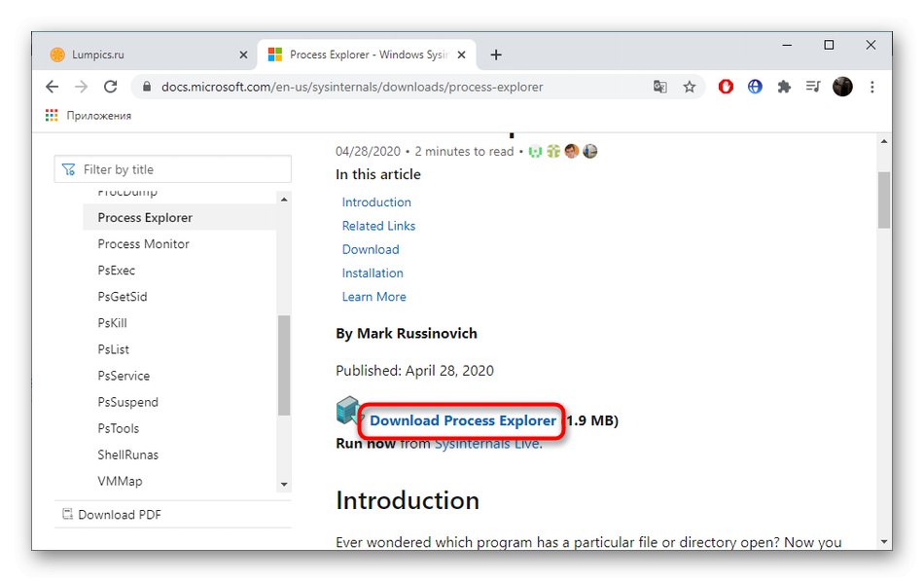Click the Download PDF button

(x=112, y=515)
